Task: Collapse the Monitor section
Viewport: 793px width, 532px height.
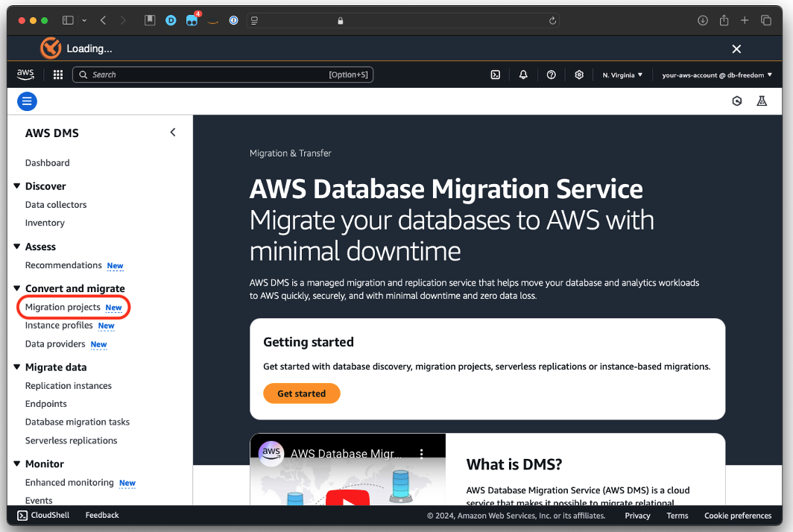Action: click(16, 463)
